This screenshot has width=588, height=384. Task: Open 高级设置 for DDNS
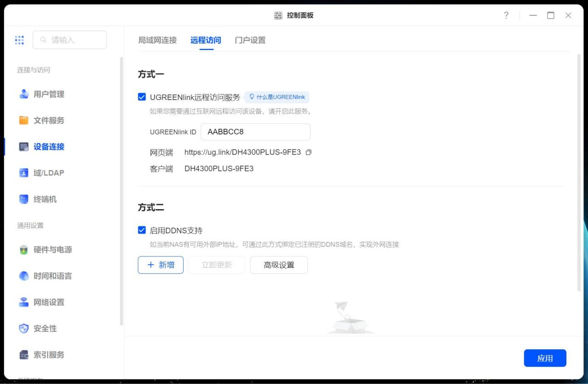click(x=279, y=265)
